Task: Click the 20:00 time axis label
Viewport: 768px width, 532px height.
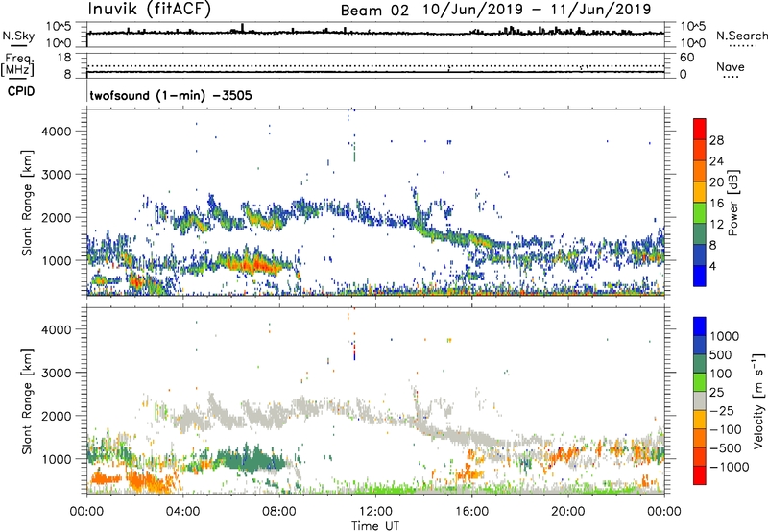Action: click(567, 512)
